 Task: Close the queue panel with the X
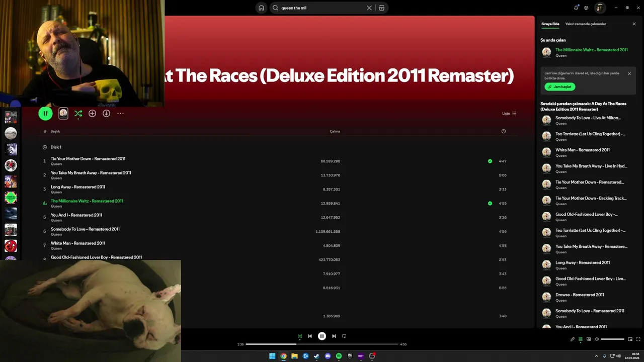point(634,24)
